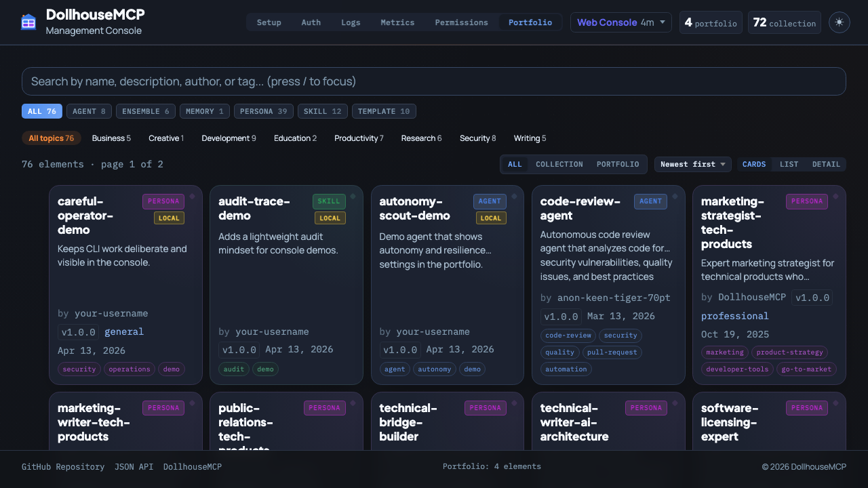The height and width of the screenshot is (488, 868).
Task: Click the general category link
Action: pos(124,331)
